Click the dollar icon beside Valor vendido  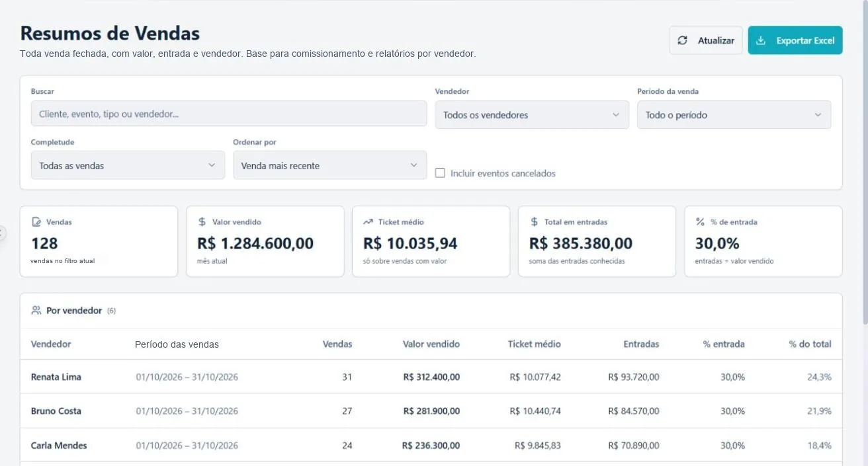pyautogui.click(x=202, y=222)
